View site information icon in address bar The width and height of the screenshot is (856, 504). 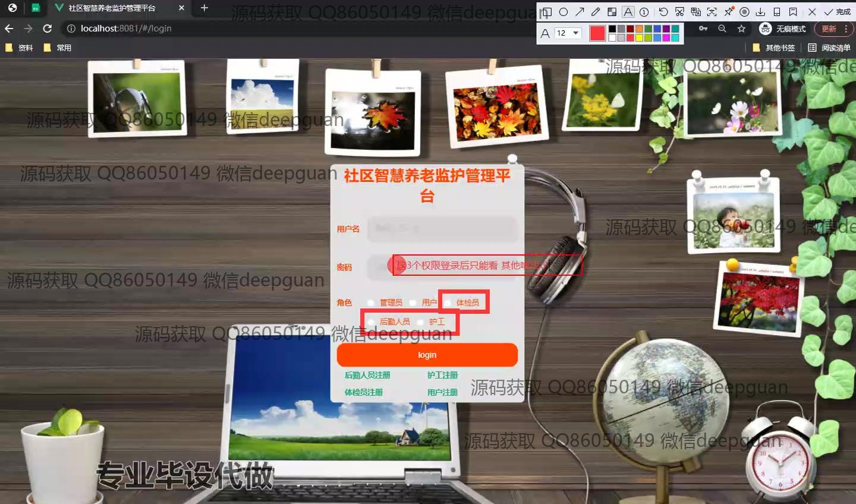tap(71, 29)
